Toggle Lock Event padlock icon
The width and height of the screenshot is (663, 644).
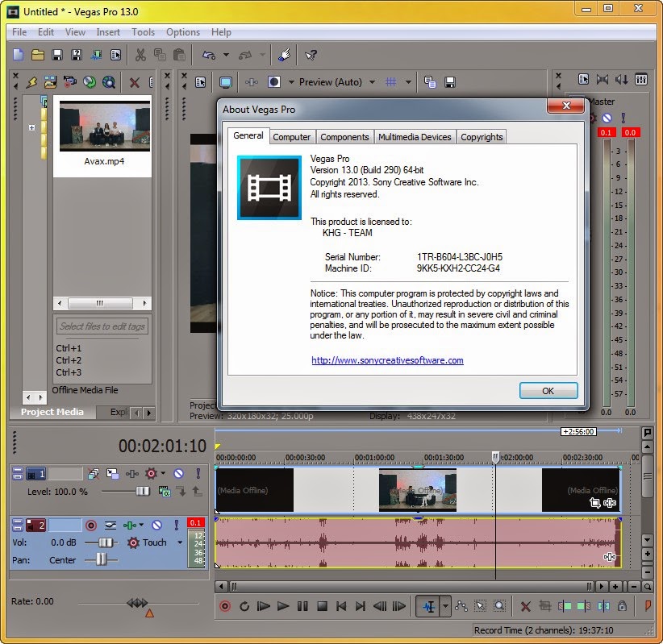click(x=622, y=606)
